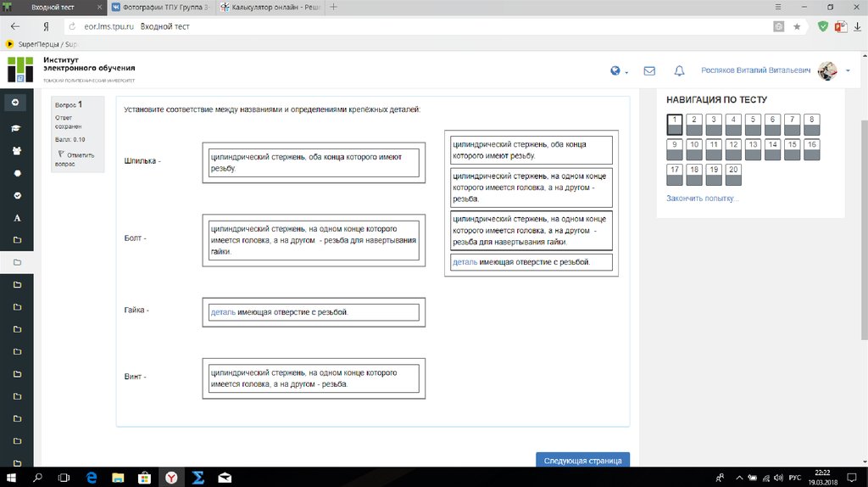The height and width of the screenshot is (487, 868).
Task: Go to question 12 in navigation
Action: point(733,149)
